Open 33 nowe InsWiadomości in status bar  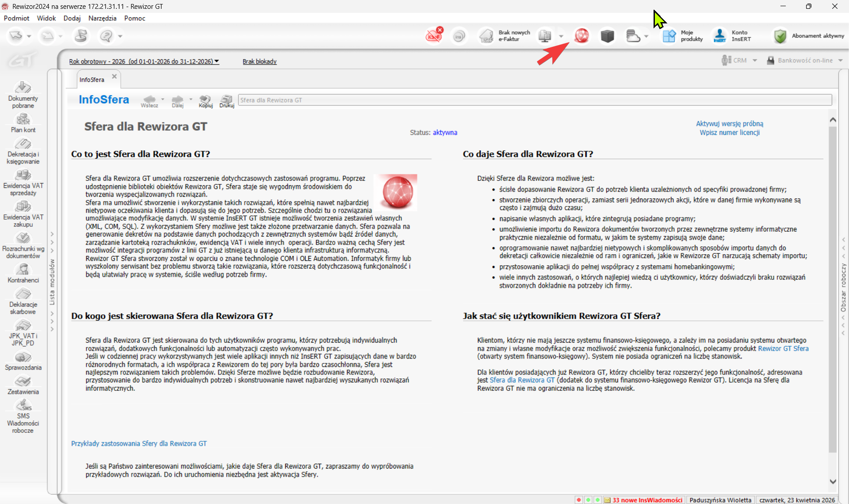click(x=643, y=500)
